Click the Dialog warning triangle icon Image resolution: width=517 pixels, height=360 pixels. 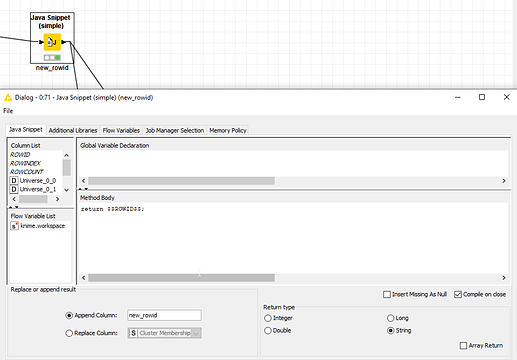(x=8, y=98)
